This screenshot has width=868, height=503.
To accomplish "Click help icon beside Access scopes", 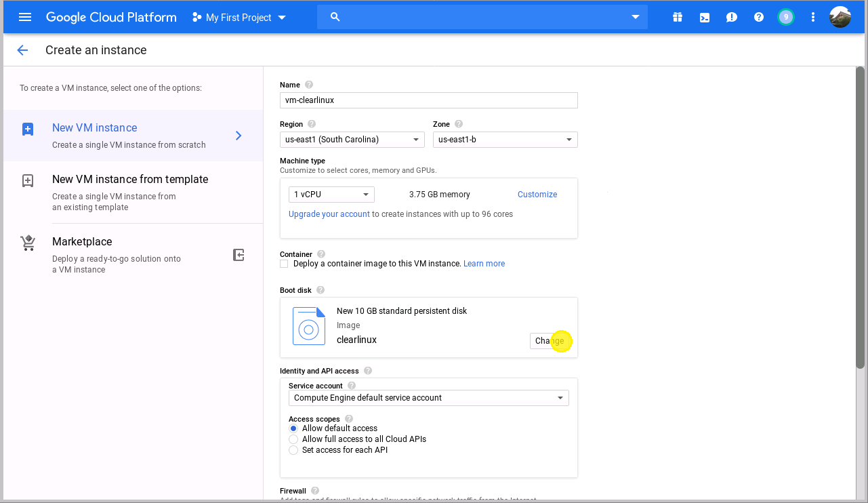I will [349, 419].
